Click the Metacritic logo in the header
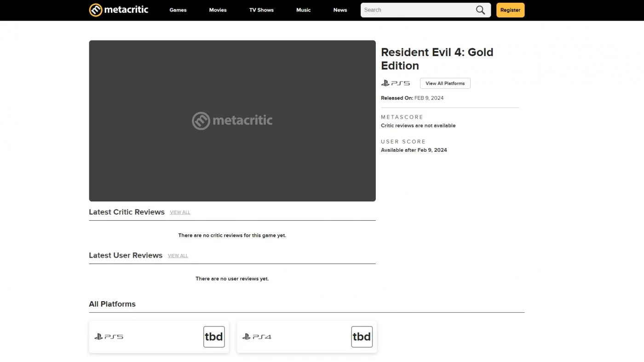 (x=119, y=10)
